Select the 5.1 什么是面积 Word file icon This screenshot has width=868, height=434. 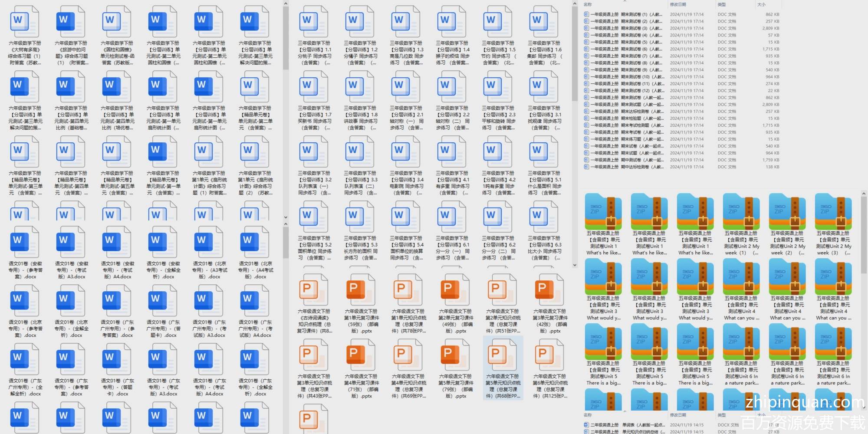coord(544,151)
